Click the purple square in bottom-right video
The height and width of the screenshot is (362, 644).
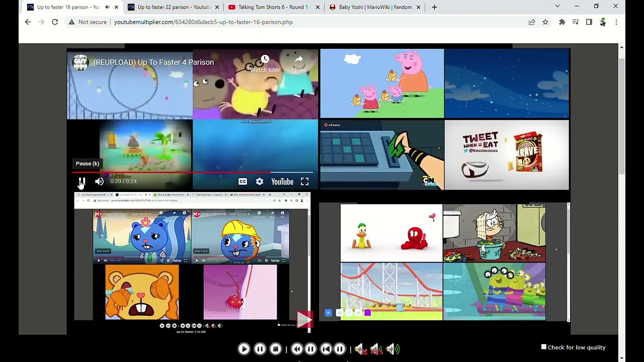click(368, 313)
